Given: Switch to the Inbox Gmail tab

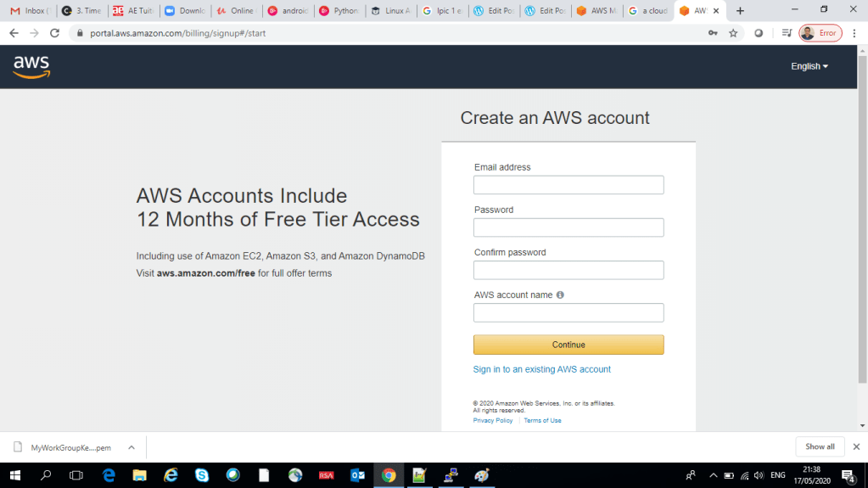Looking at the screenshot, I should [28, 11].
